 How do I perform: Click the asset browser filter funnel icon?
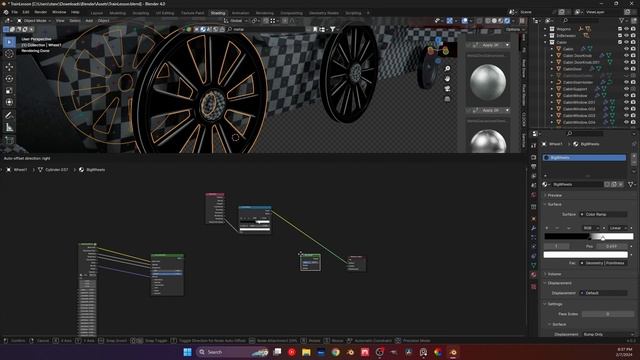333,29
